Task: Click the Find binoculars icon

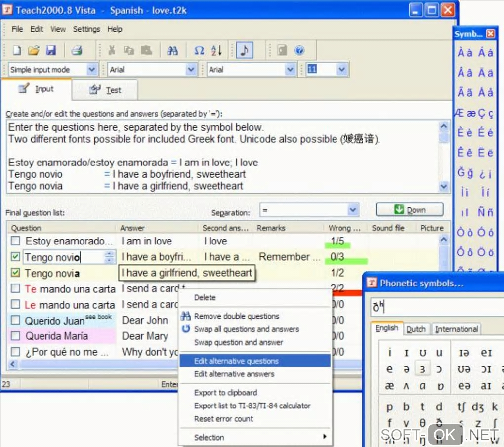Action: click(172, 50)
